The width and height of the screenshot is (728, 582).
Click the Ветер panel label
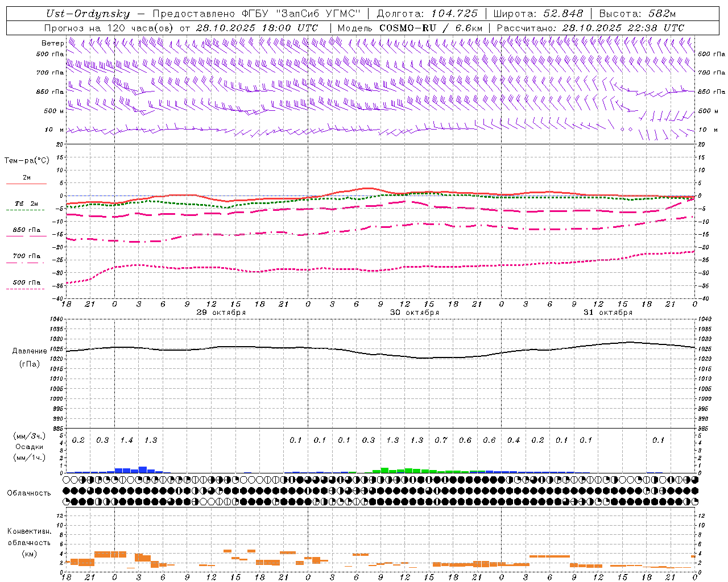coord(53,43)
